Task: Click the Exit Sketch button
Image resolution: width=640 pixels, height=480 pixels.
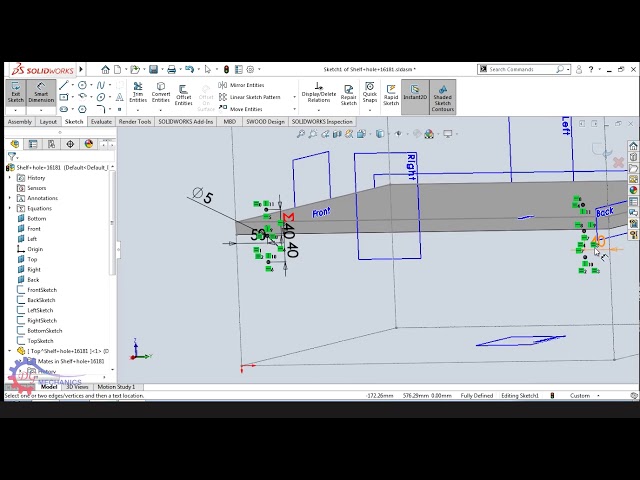Action: (x=16, y=93)
